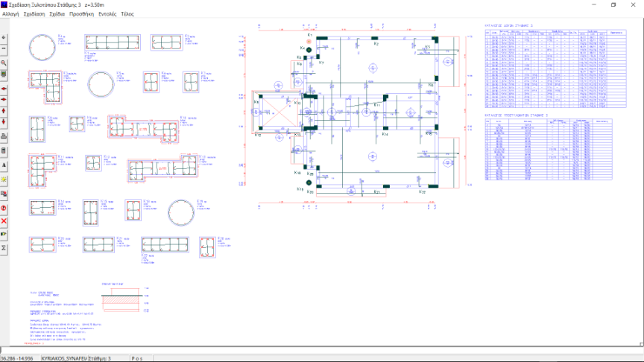The image size is (644, 362).
Task: Select the magnifying glass zoom window tool
Action: (x=4, y=63)
